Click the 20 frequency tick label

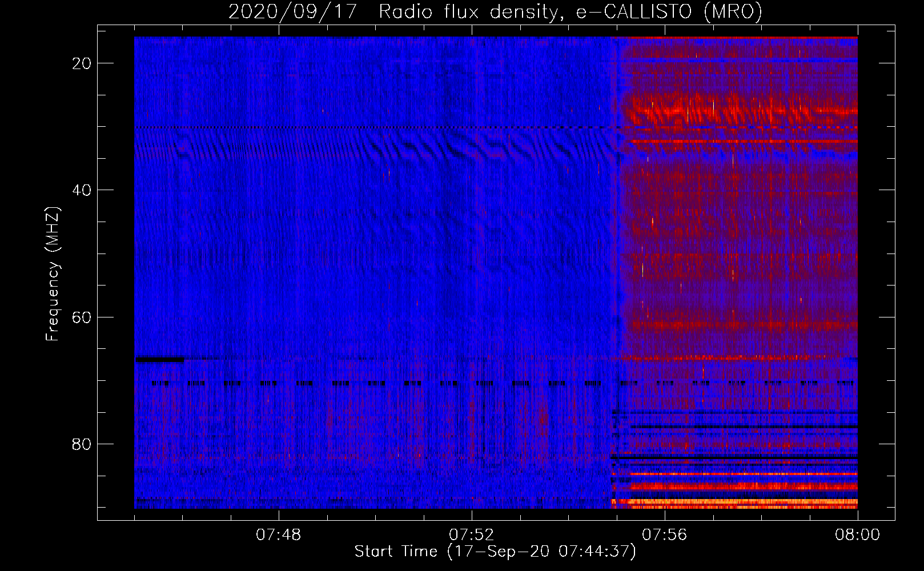[82, 63]
